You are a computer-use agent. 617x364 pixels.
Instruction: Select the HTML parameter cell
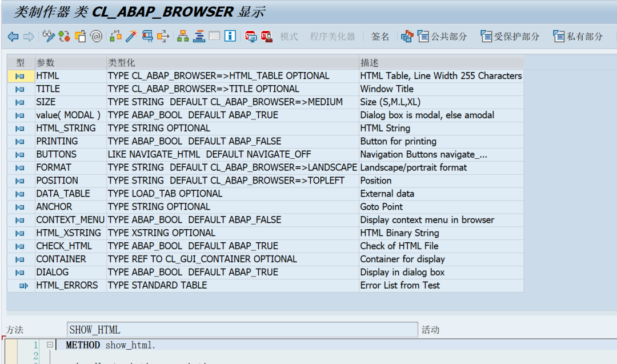(70, 76)
